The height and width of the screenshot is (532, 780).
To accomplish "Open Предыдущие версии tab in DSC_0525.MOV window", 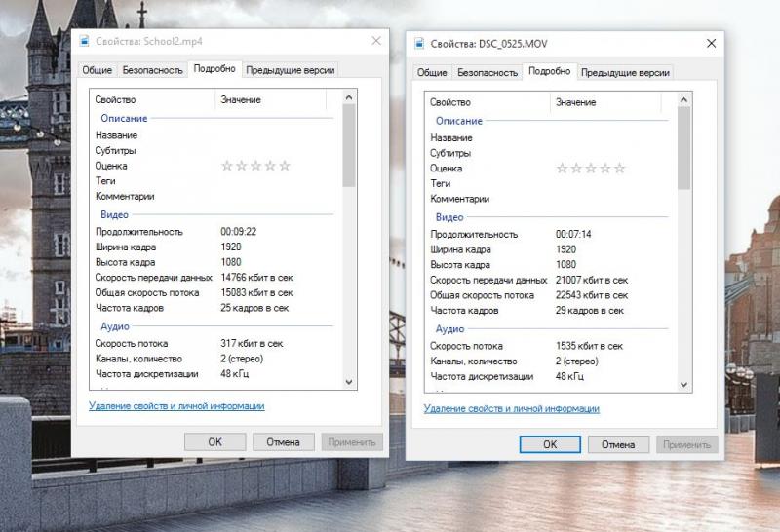I will 625,73.
